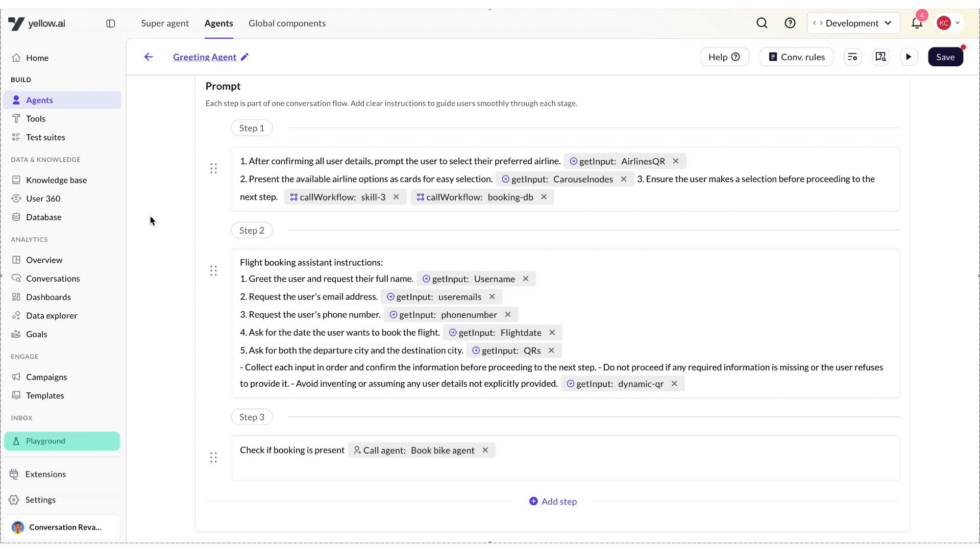Click the Save button
Screen dimensions: 980x551
[x=945, y=57]
